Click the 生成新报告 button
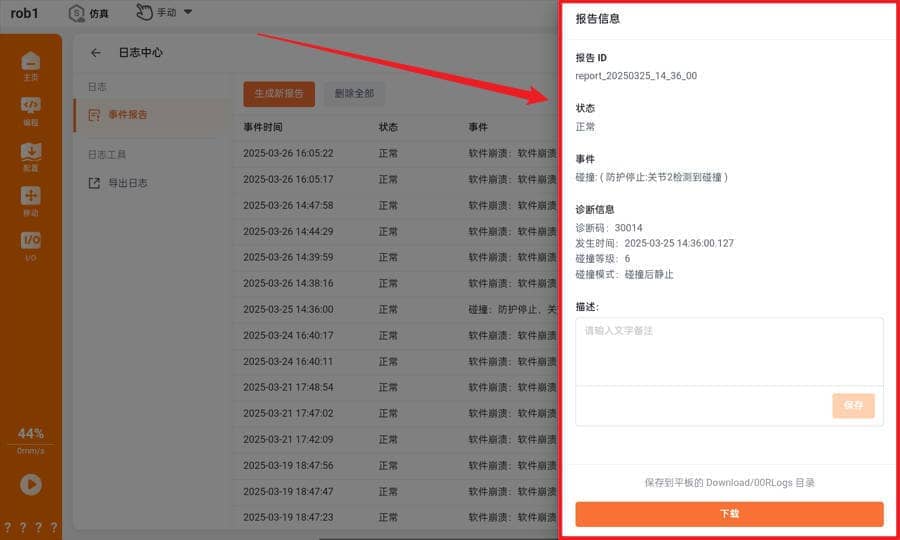Viewport: 900px width, 540px height. [279, 94]
